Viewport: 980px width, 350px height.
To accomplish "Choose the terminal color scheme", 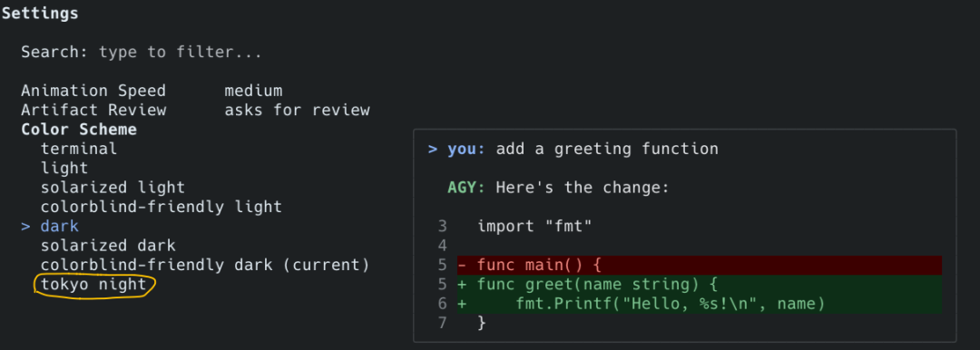I will [79, 149].
